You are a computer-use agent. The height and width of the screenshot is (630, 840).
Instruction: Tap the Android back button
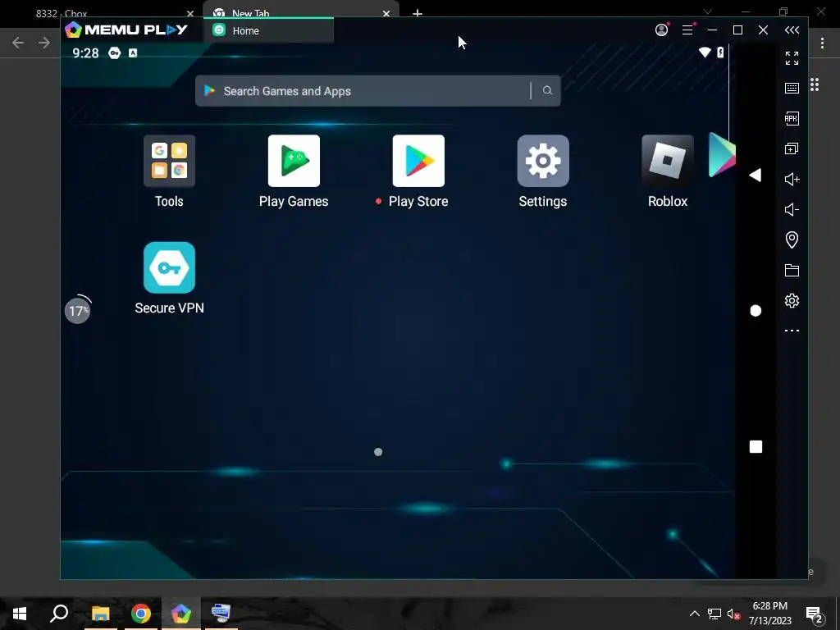point(756,175)
